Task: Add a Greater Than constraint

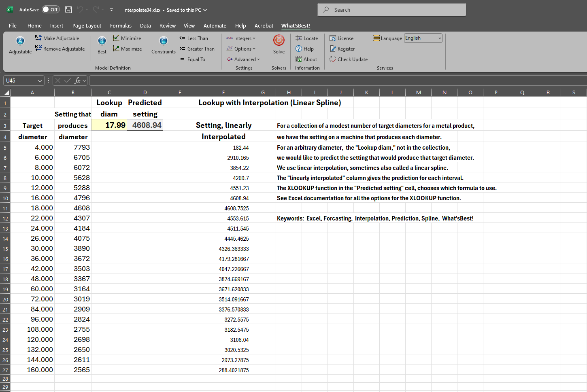Action: [x=197, y=49]
